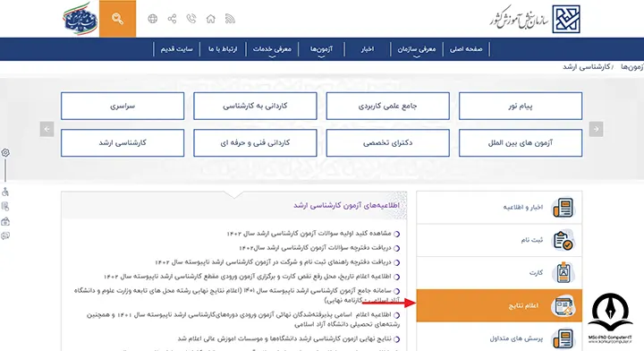Adjust the left sidebar vertical slider line
The width and height of the screenshot is (644, 351).
(5, 170)
